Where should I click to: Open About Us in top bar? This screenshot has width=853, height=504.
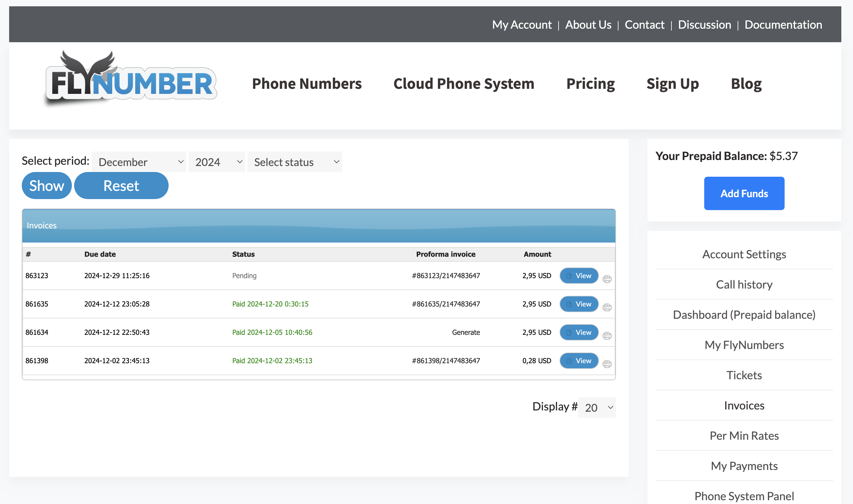pyautogui.click(x=588, y=25)
